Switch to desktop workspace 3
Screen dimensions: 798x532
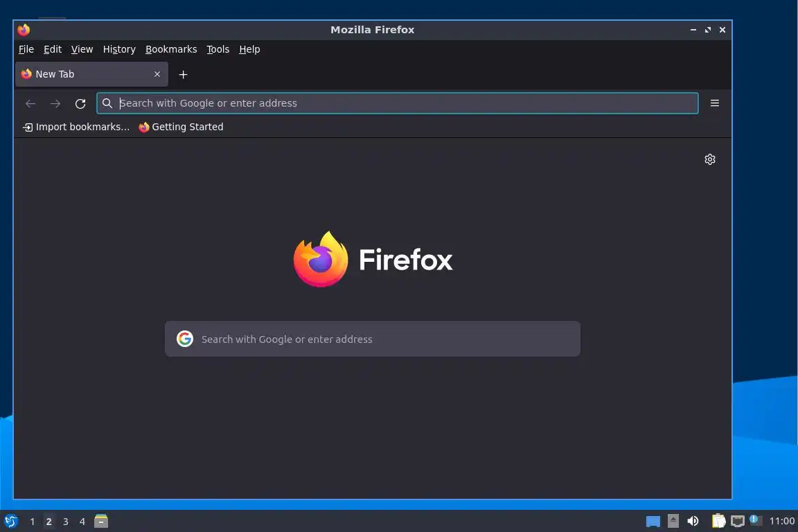66,522
